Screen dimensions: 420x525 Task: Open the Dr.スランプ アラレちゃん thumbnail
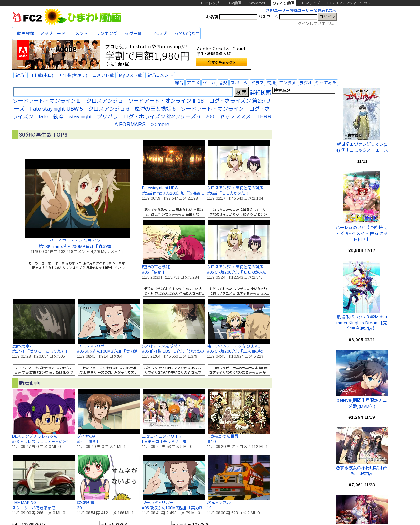pyautogui.click(x=44, y=411)
